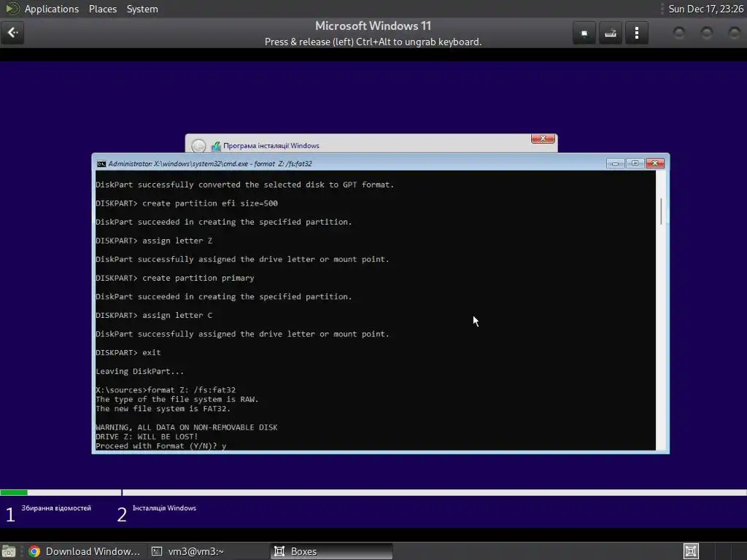Click the 'assign letter Z' command text
Viewport: 747px width, 560px height.
tap(177, 241)
